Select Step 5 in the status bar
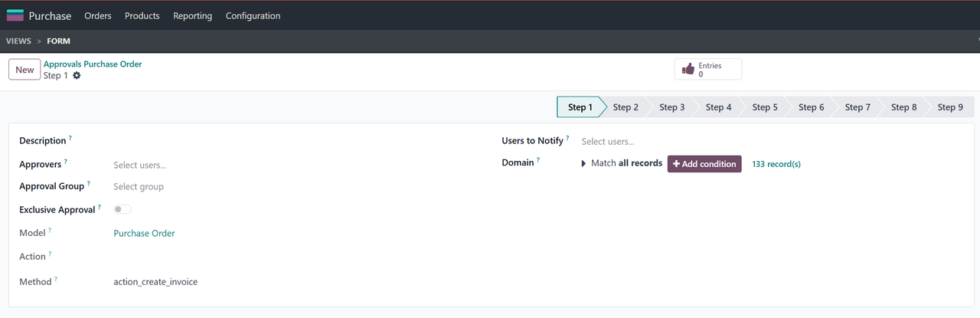 point(765,107)
